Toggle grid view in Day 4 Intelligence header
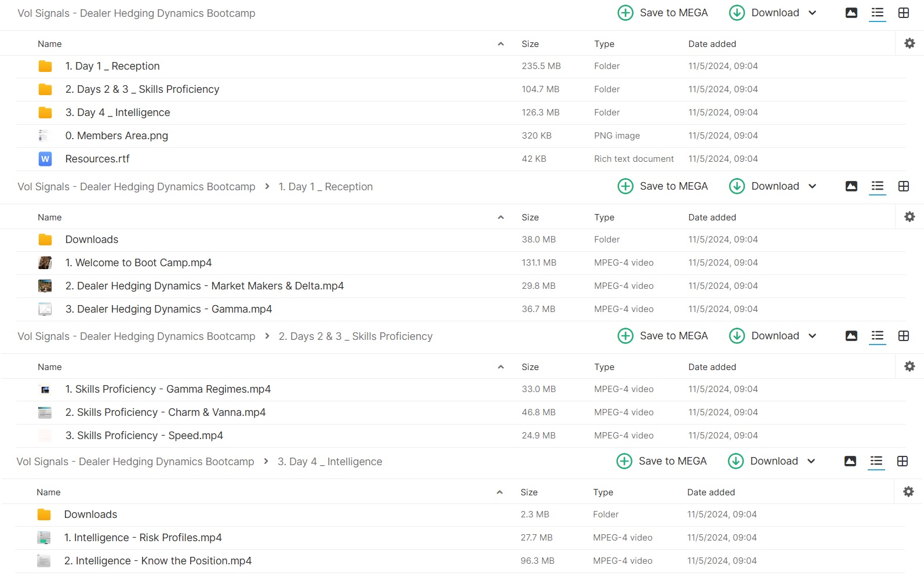The image size is (924, 580). coord(902,461)
